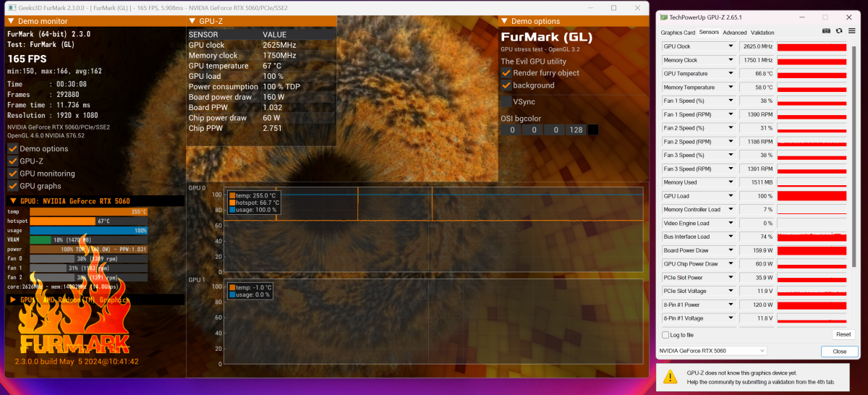The width and height of the screenshot is (868, 395).
Task: Click the 8-Pin #1 Power value 120.0 W
Action: pos(757,305)
